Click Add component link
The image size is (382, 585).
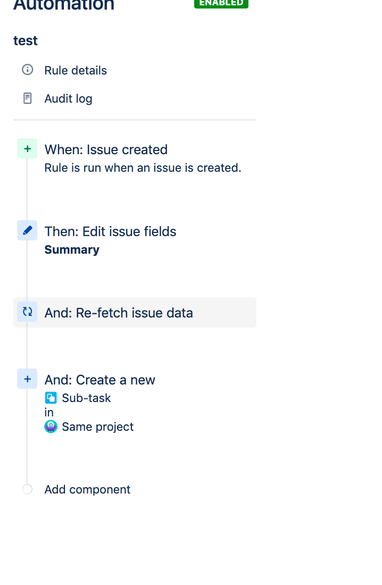click(x=87, y=489)
